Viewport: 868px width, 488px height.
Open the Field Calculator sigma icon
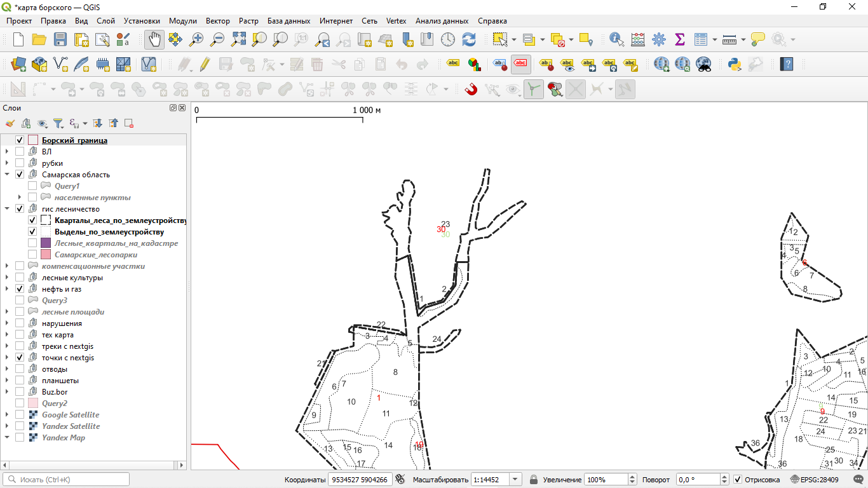(x=679, y=39)
